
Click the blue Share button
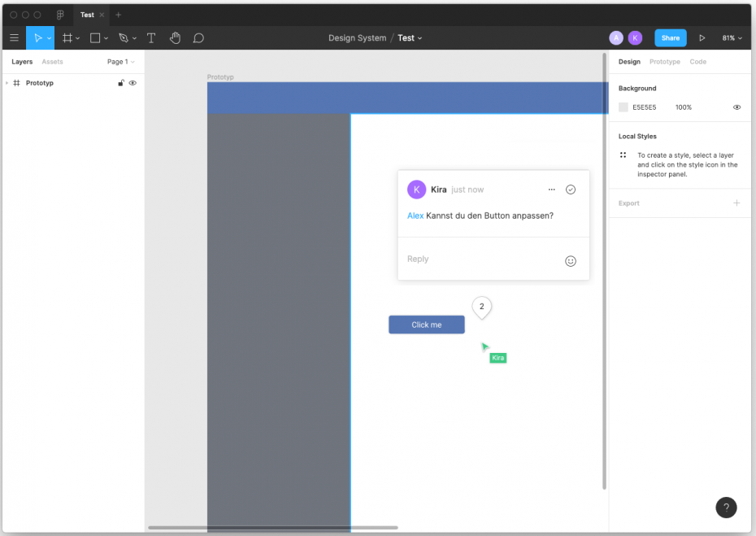tap(670, 38)
